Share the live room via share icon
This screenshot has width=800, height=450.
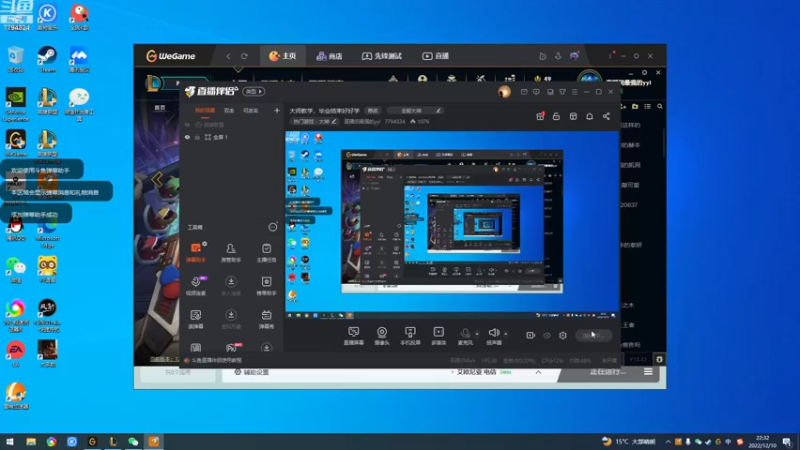coord(606,116)
